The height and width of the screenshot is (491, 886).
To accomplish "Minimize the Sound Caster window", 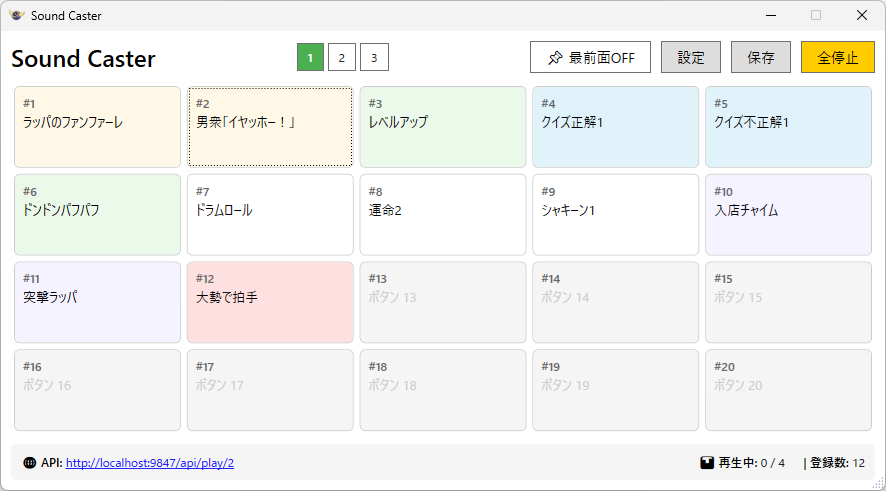I will (771, 15).
